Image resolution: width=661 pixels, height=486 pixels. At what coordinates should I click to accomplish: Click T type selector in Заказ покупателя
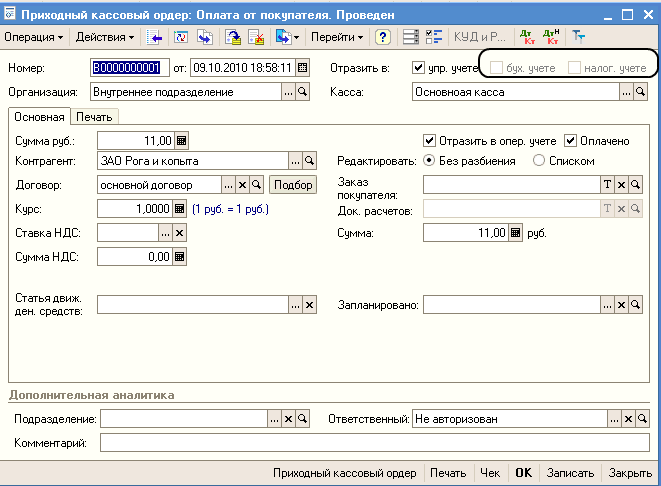[x=607, y=185]
